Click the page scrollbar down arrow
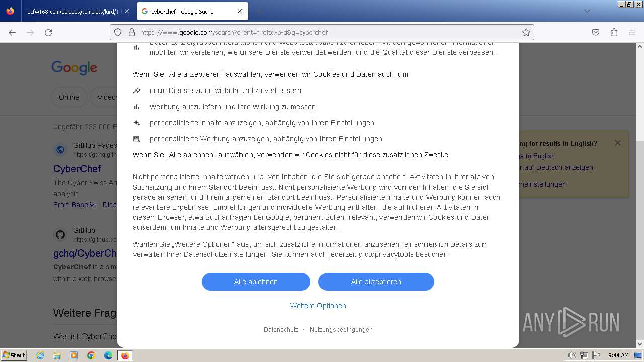 (x=640, y=344)
